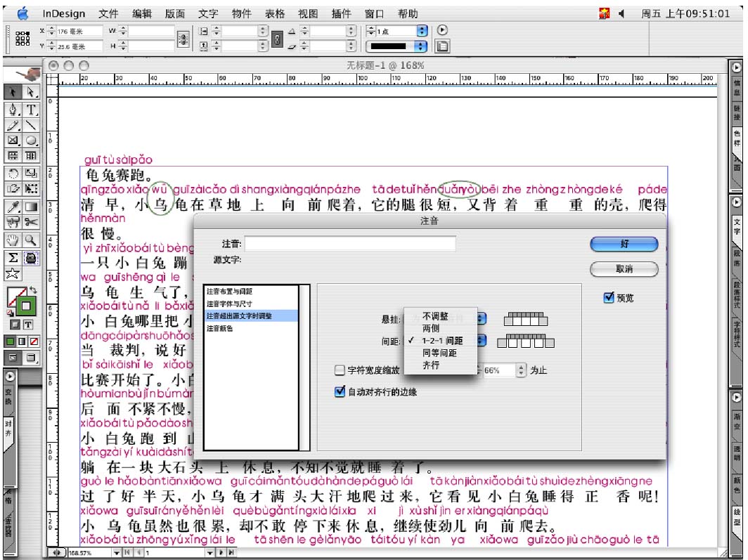Click the 注音 text input field
Screen dimensions: 748x560
pyautogui.click(x=350, y=244)
